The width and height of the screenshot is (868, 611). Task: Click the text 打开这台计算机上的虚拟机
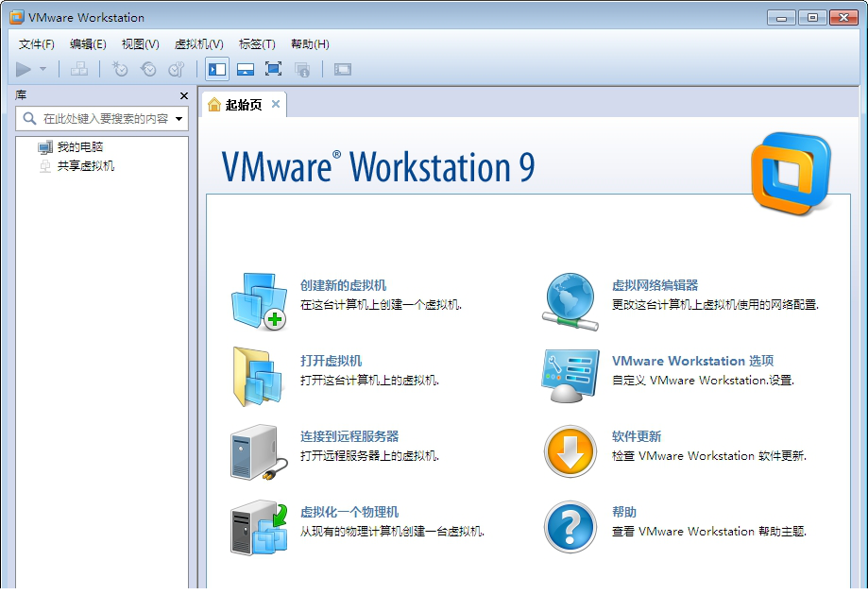(x=369, y=381)
